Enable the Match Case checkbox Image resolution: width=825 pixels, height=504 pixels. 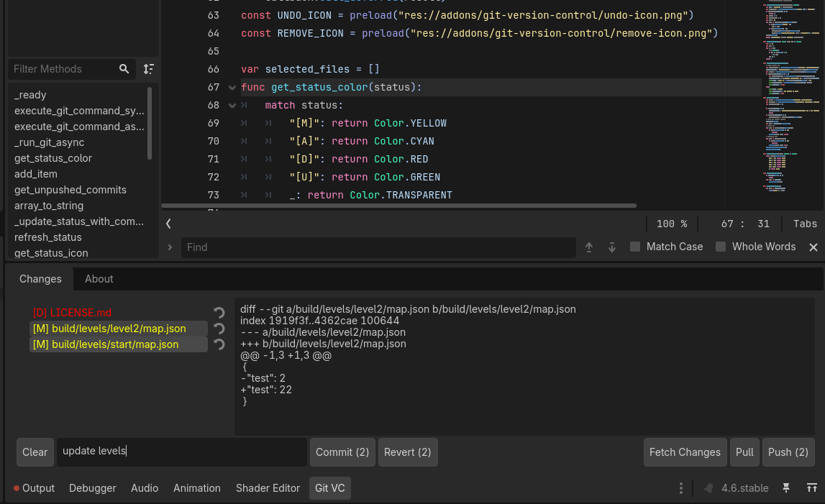coord(635,247)
